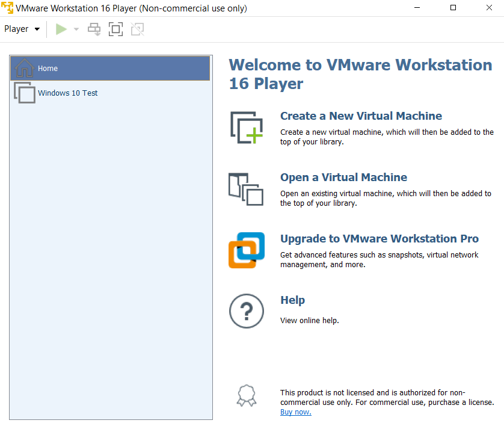The height and width of the screenshot is (426, 504).
Task: Click the VMware app icon in title bar
Action: coord(7,8)
